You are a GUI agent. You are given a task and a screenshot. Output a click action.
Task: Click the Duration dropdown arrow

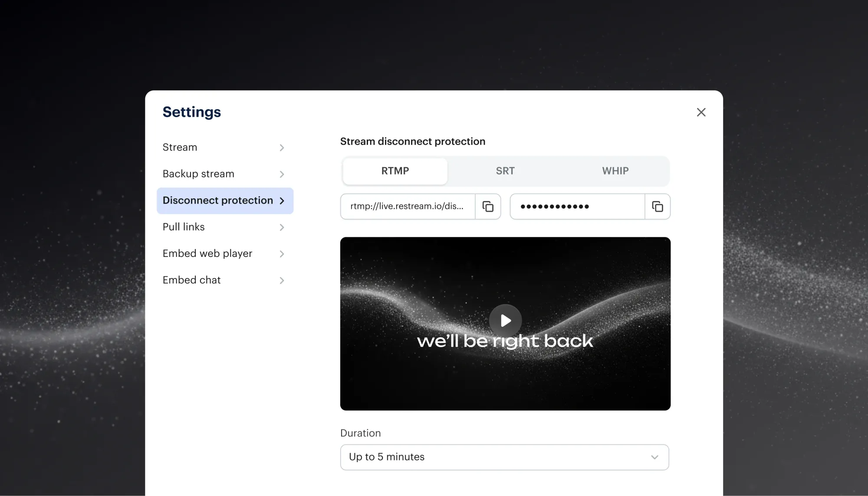click(x=654, y=457)
